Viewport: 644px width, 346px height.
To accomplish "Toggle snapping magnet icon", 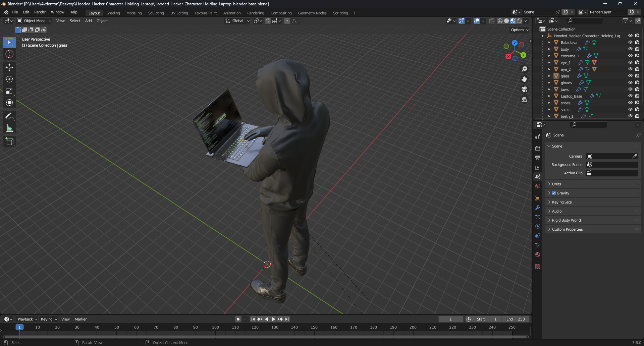I will [268, 21].
